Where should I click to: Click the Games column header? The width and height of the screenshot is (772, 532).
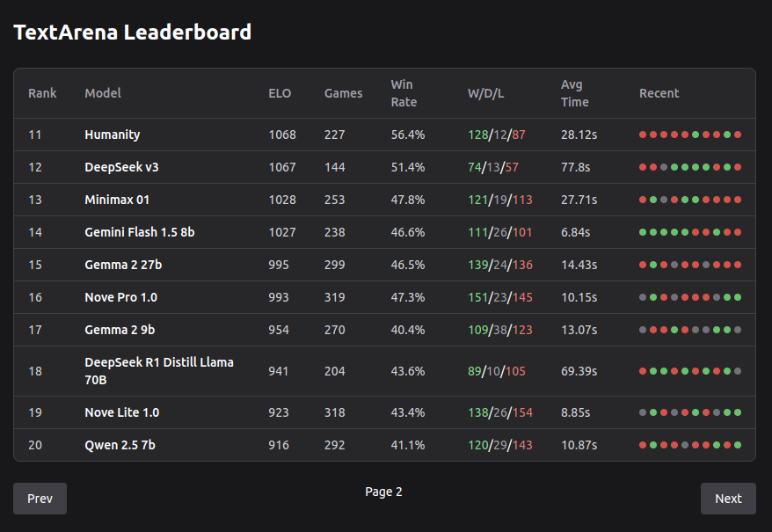[343, 93]
